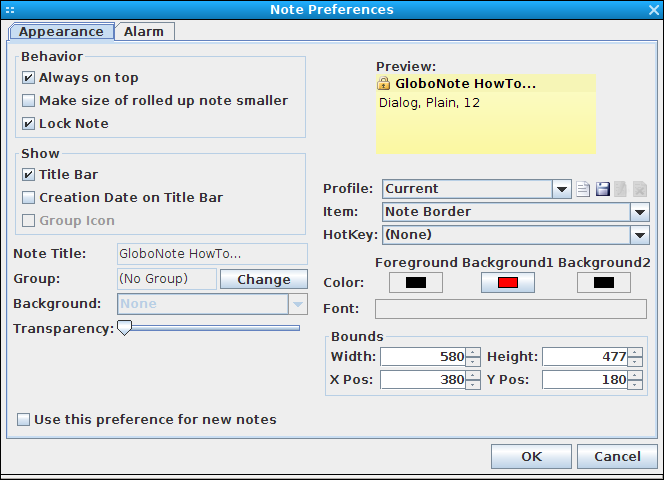Decrease Y Pos with the down arrow
The image size is (664, 480).
pos(635,384)
